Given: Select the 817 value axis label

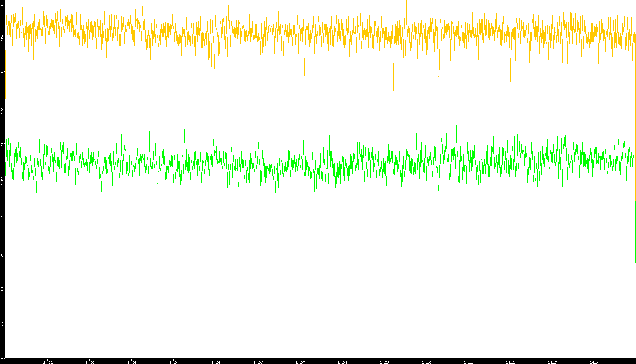Looking at the screenshot, I should click(x=2, y=324).
